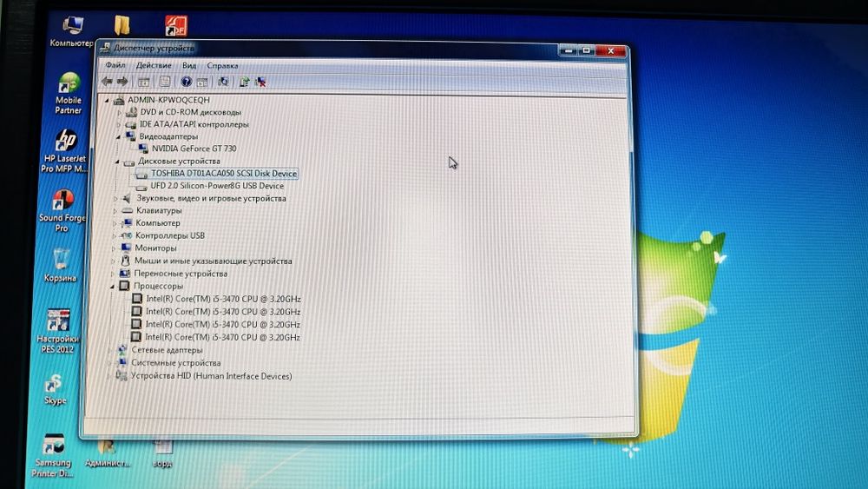The width and height of the screenshot is (868, 489).
Task: Click the Samsung Printer desktop shortcut
Action: [x=52, y=455]
